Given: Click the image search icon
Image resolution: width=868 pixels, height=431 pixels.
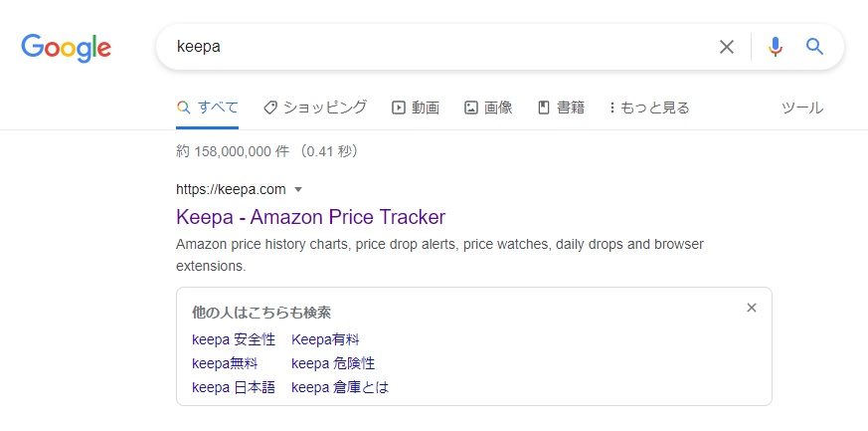Looking at the screenshot, I should tap(470, 108).
